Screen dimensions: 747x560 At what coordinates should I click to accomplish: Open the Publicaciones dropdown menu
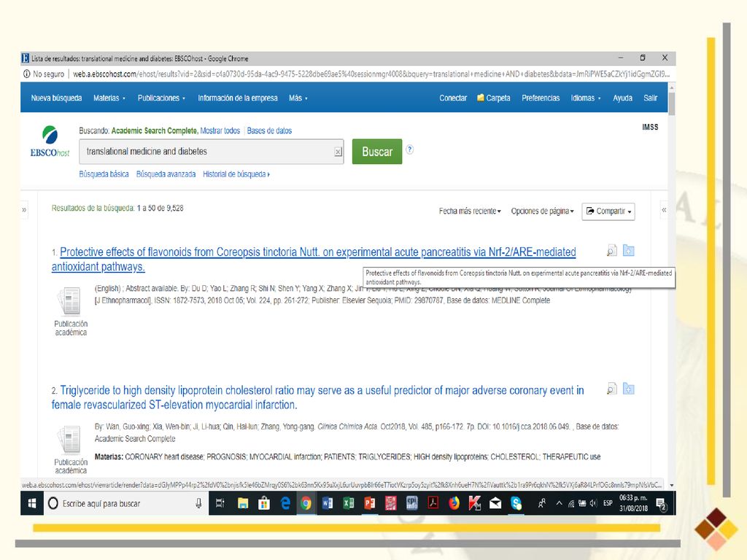pos(161,98)
